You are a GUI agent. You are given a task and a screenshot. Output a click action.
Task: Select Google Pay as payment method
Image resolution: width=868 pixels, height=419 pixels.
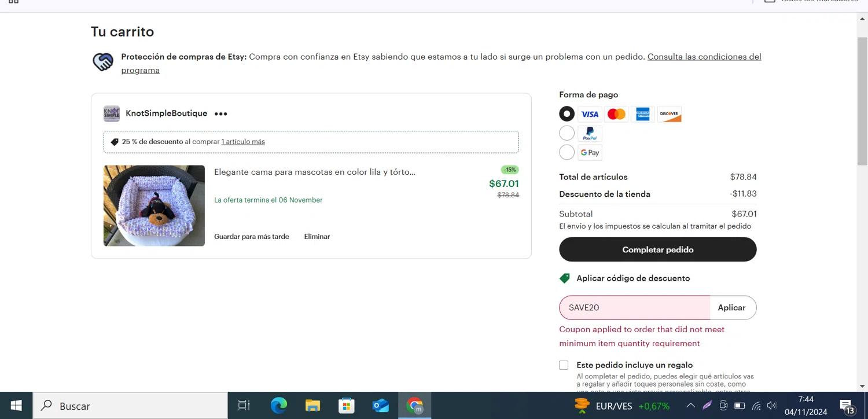pos(567,152)
